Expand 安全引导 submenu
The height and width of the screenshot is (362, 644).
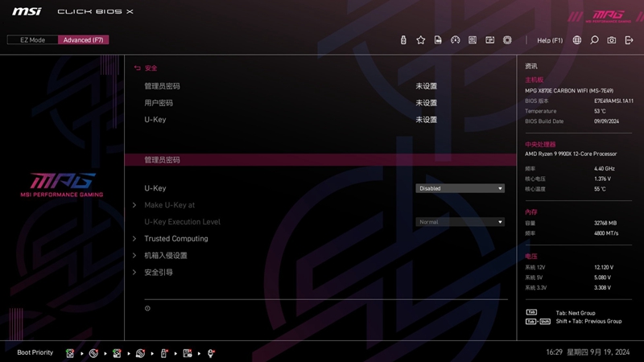[x=159, y=273]
